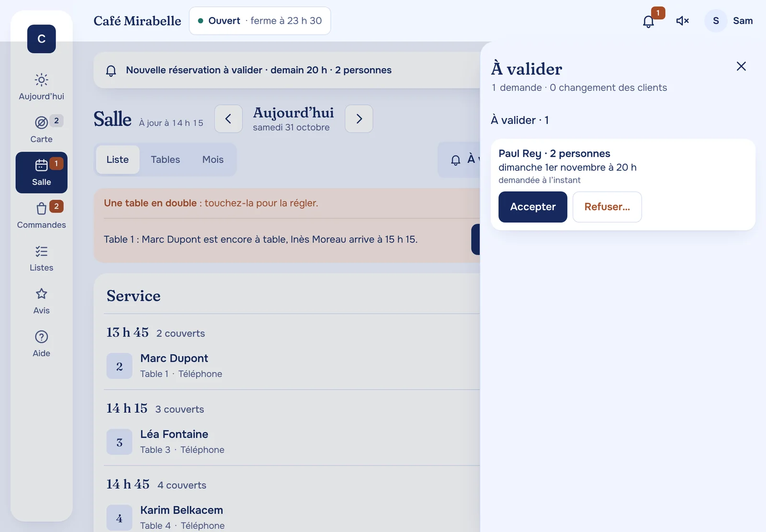Click Refuser… on Paul Rey's request

pyautogui.click(x=607, y=207)
